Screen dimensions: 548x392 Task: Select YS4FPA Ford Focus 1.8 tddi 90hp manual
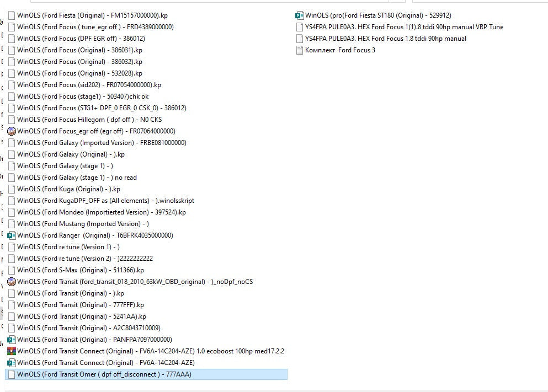[385, 39]
